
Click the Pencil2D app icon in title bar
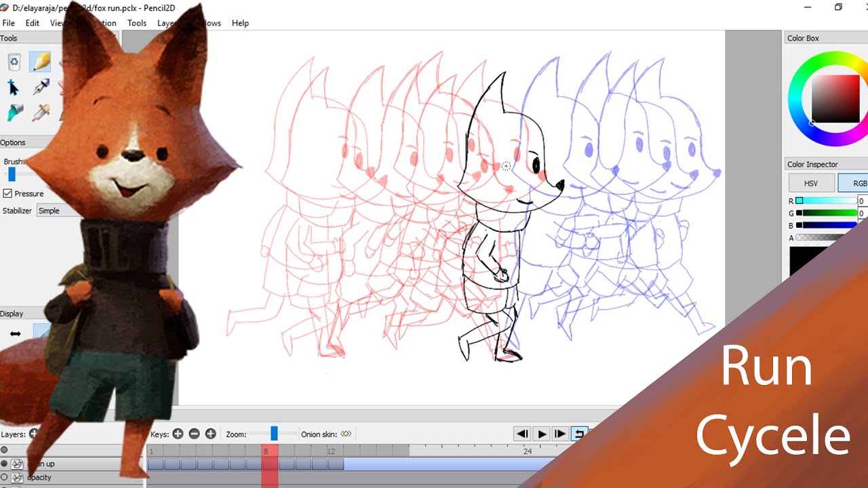pyautogui.click(x=5, y=7)
